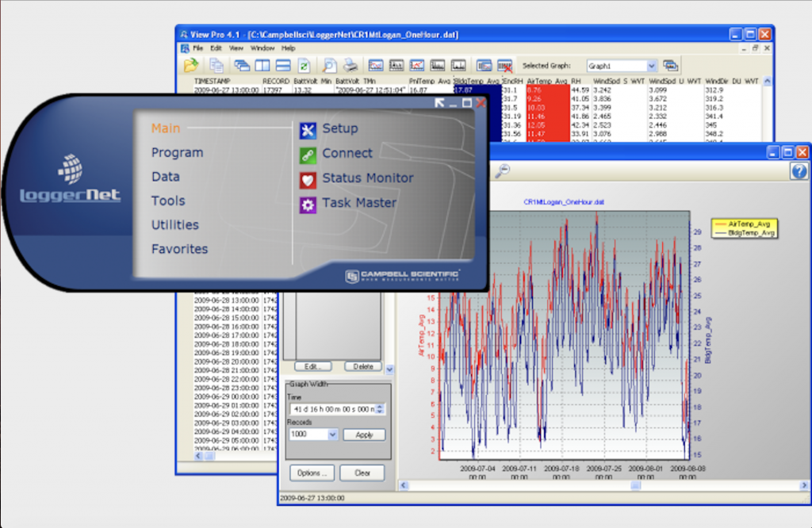Screen dimensions: 812x528
Task: Select BldgTemp_Avg legend entry
Action: pos(744,233)
